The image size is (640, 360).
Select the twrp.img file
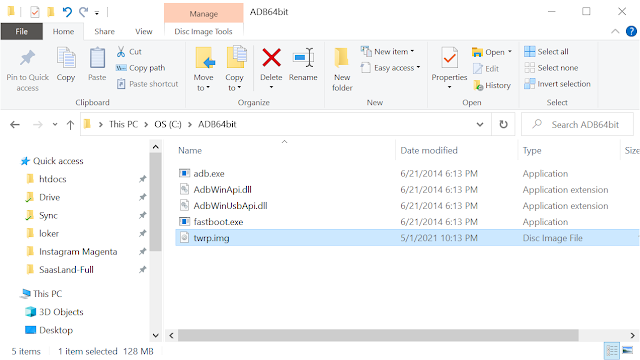(211, 238)
